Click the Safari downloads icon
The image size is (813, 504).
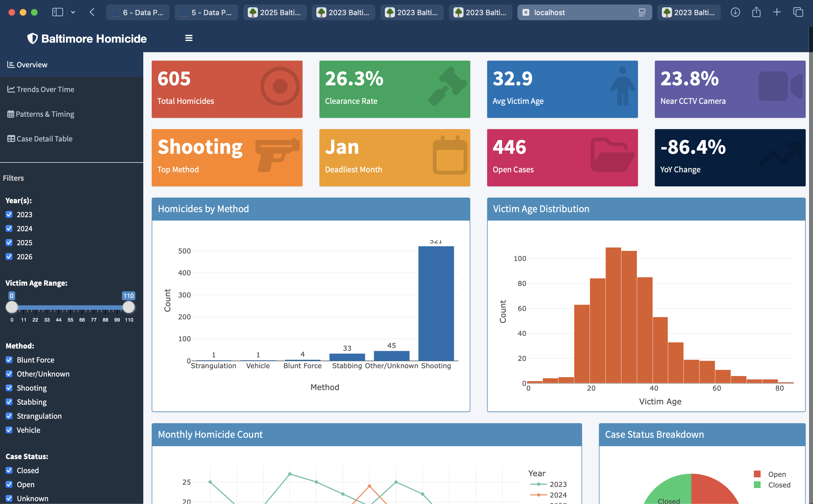pyautogui.click(x=735, y=12)
